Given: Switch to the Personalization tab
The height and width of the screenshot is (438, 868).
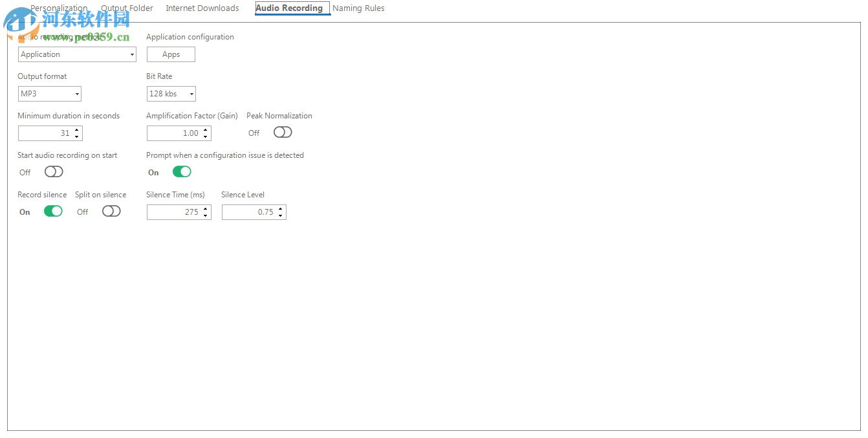Looking at the screenshot, I should point(59,8).
